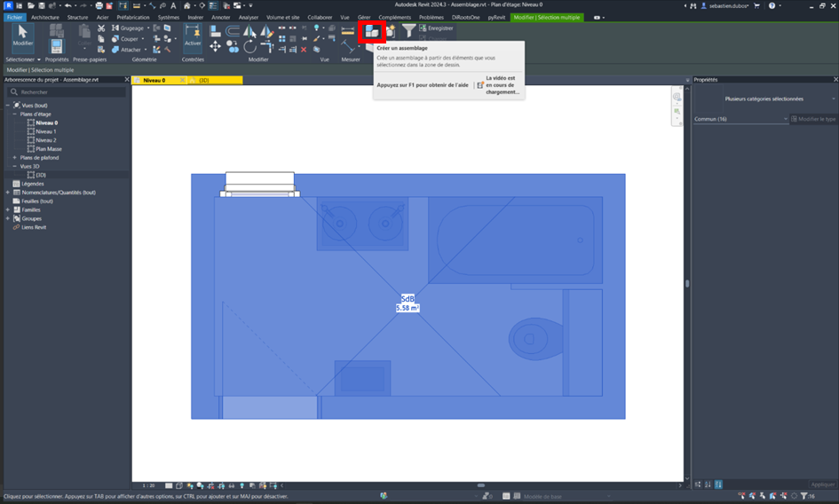Click the Filter funnel icon in ribbon
The height and width of the screenshot is (504, 839).
408,31
